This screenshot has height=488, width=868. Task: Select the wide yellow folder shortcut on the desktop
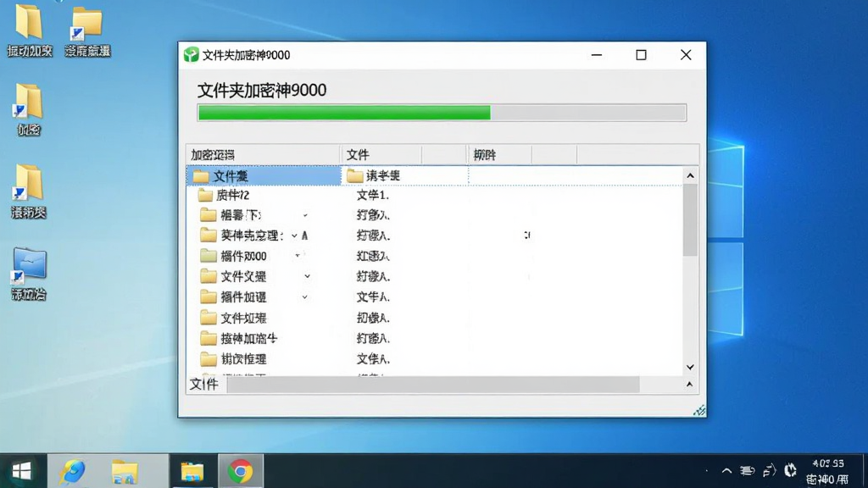pyautogui.click(x=87, y=31)
